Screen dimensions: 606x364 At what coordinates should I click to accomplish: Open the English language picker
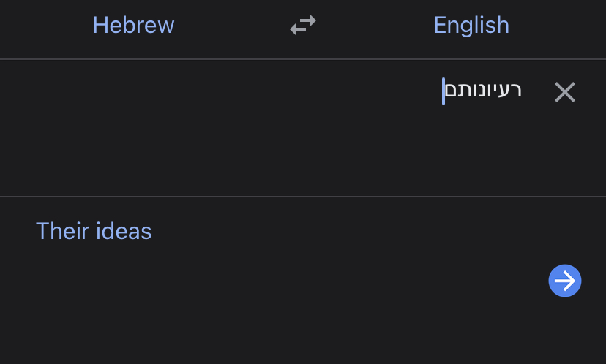[471, 26]
